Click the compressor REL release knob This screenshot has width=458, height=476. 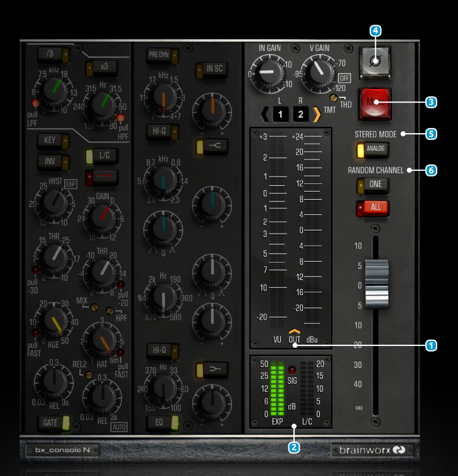pos(102,396)
